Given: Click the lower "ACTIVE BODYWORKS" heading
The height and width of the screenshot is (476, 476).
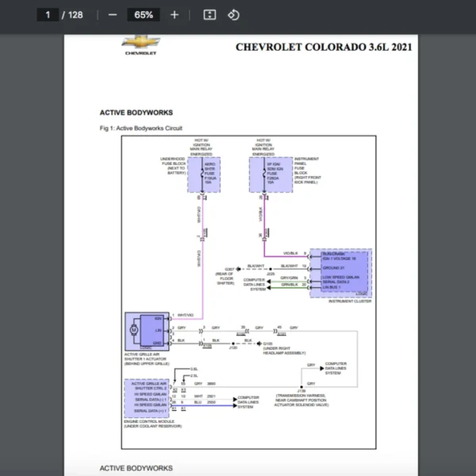Looking at the screenshot, I should point(136,468).
